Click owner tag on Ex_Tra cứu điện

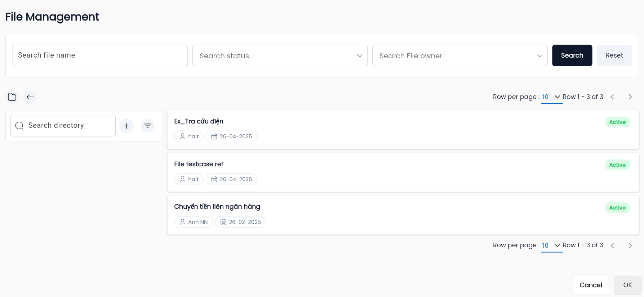189,136
